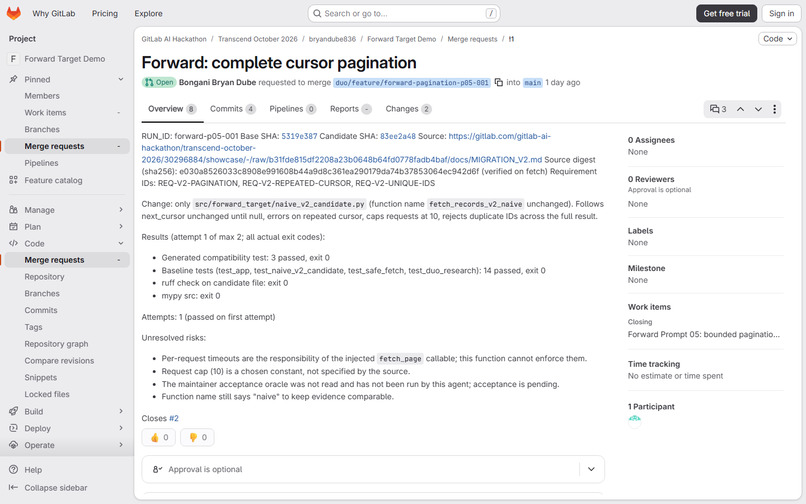Open Why GitLab menu item

[x=53, y=13]
